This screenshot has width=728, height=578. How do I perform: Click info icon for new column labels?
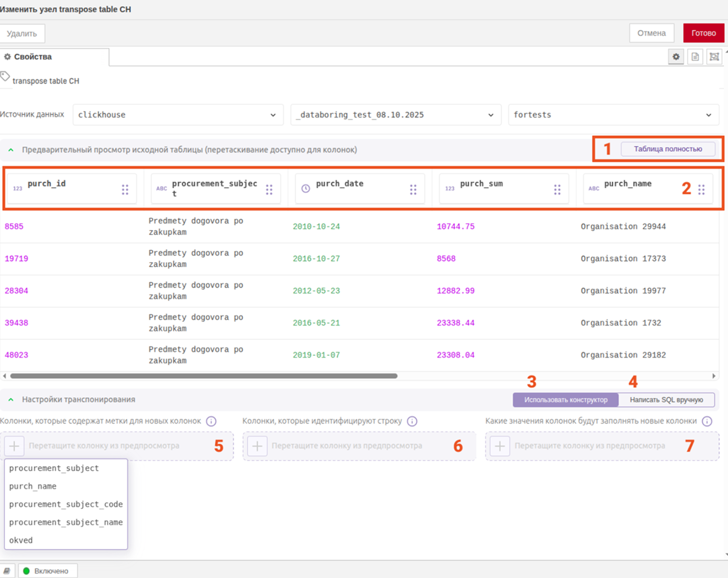pos(211,421)
